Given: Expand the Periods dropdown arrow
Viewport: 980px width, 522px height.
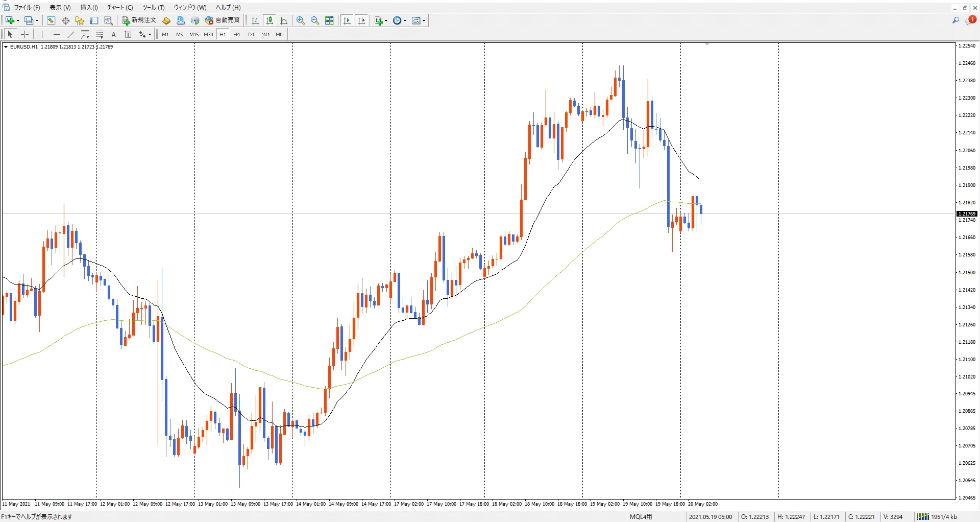Looking at the screenshot, I should 405,21.
